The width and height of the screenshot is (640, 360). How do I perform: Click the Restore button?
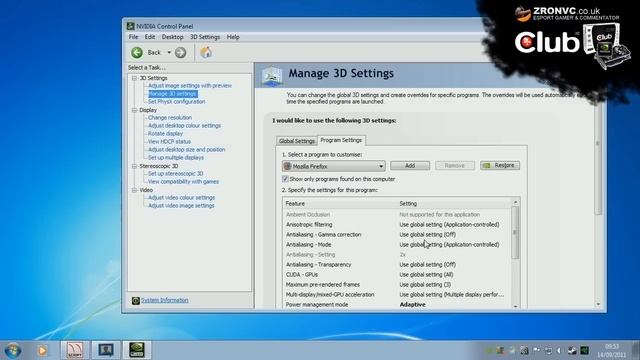[500, 165]
